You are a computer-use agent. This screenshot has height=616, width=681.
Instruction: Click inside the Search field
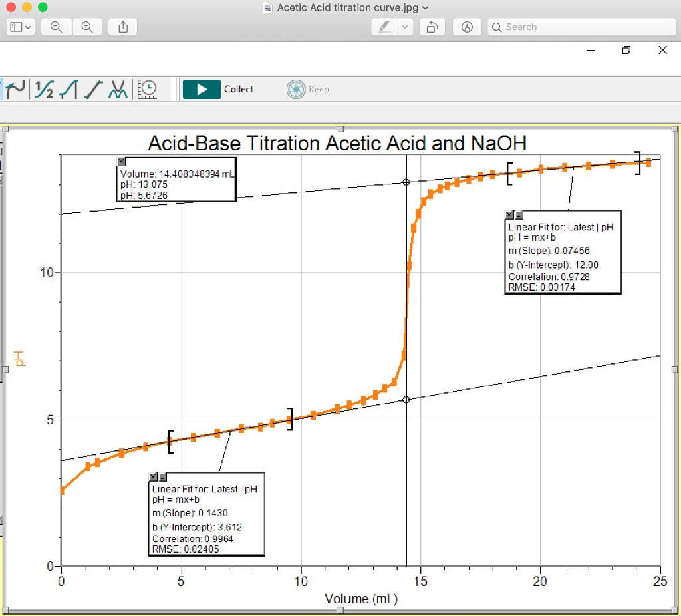(582, 27)
